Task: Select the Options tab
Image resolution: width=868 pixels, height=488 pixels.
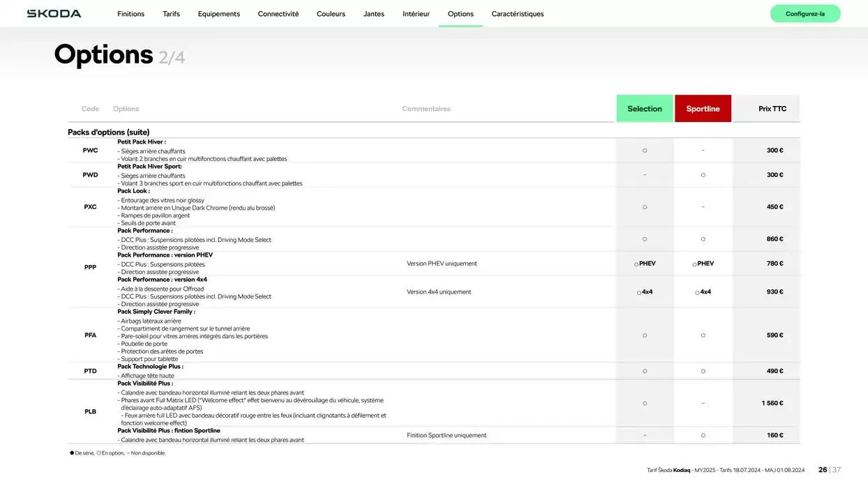Action: (x=461, y=14)
